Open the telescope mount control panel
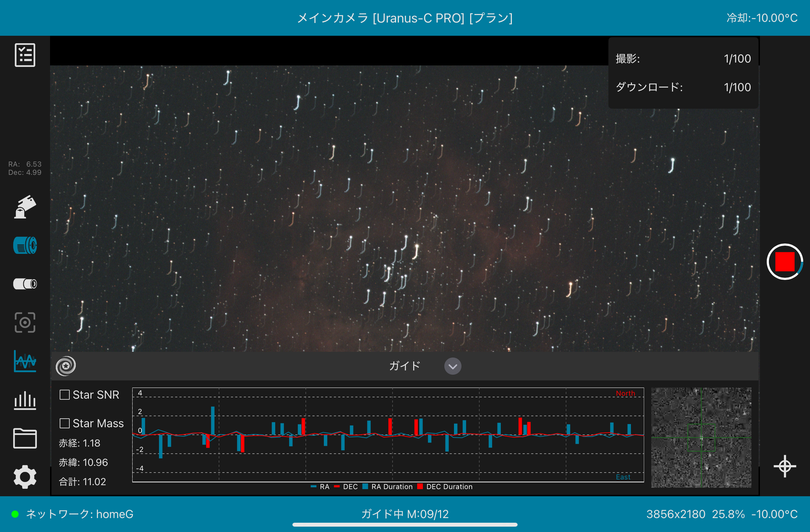Viewport: 810px width, 532px height. click(25, 207)
